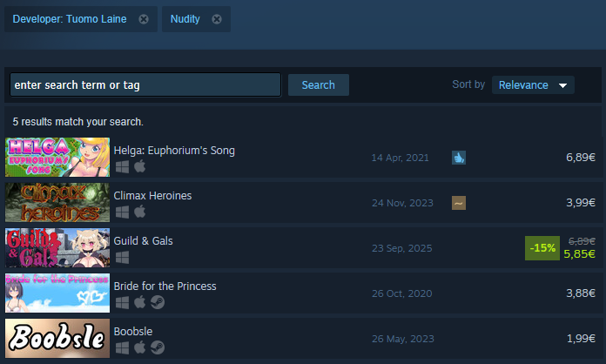Remove the Nudity tag filter

tap(217, 19)
